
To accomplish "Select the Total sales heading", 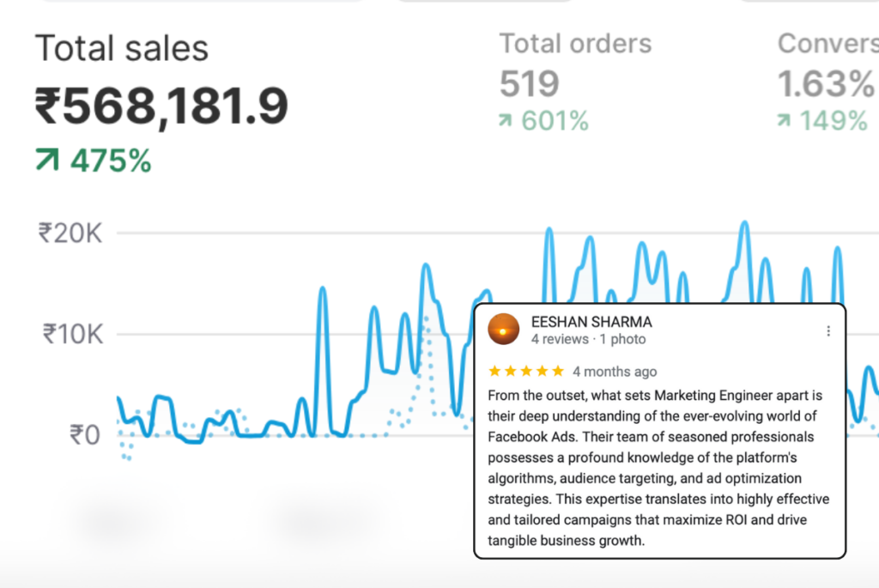I will tap(121, 48).
